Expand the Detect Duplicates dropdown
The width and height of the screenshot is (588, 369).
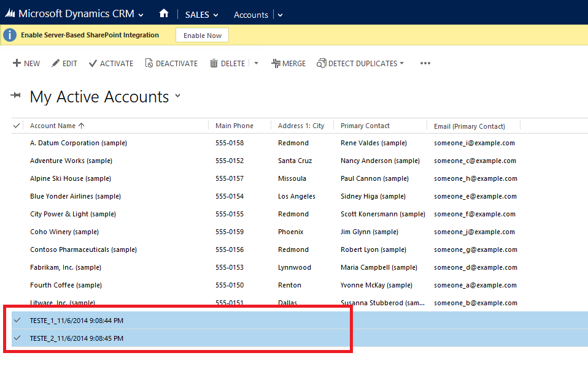click(401, 63)
